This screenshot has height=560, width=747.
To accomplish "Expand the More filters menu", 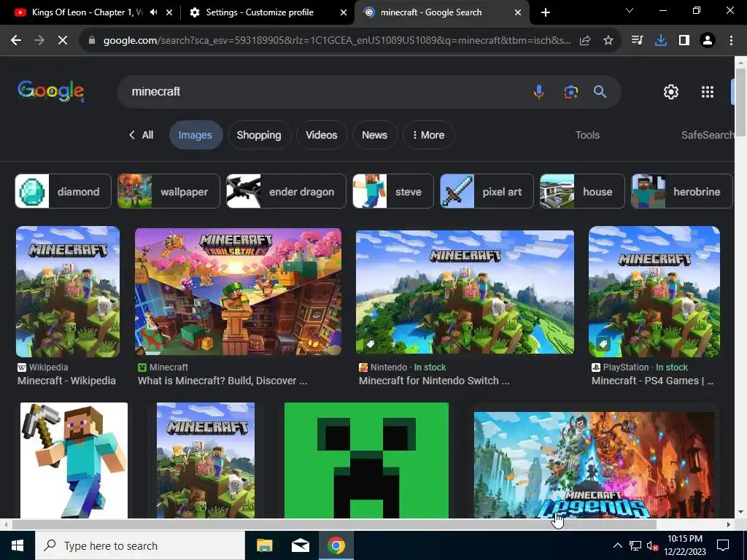I will (428, 135).
